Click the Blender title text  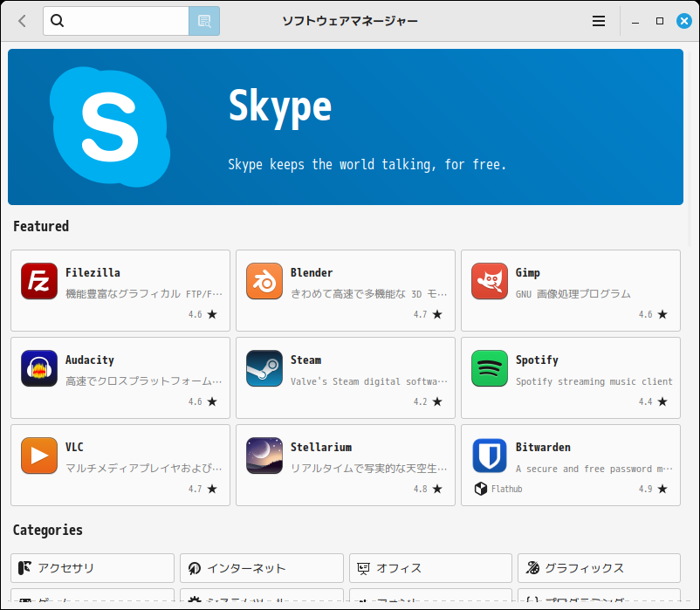pos(312,272)
